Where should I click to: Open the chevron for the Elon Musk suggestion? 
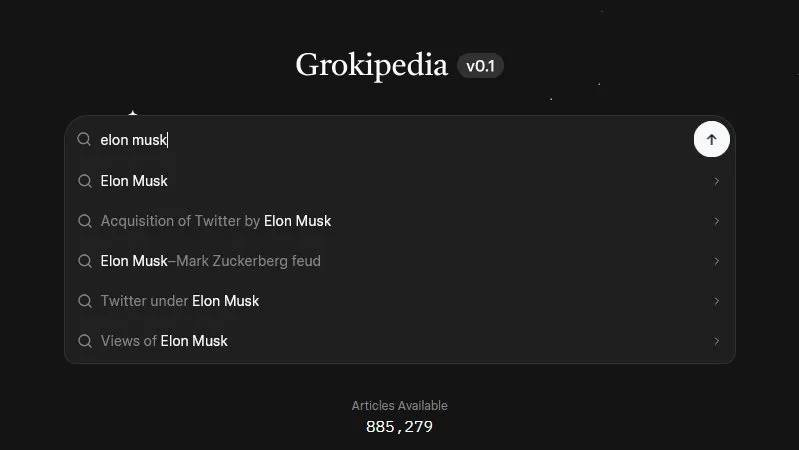pyautogui.click(x=717, y=181)
